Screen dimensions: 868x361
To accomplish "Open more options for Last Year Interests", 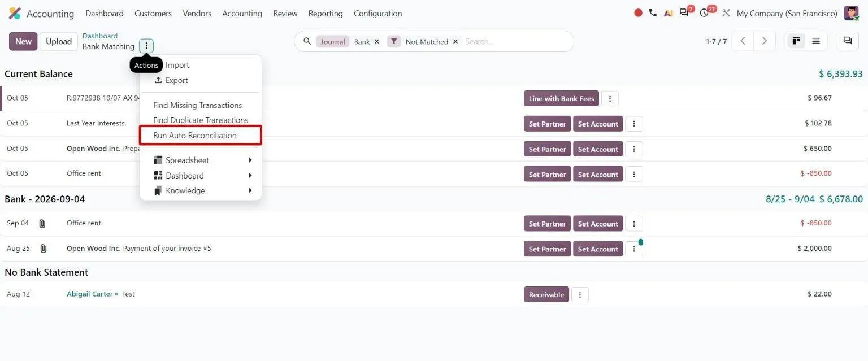I will click(x=634, y=124).
